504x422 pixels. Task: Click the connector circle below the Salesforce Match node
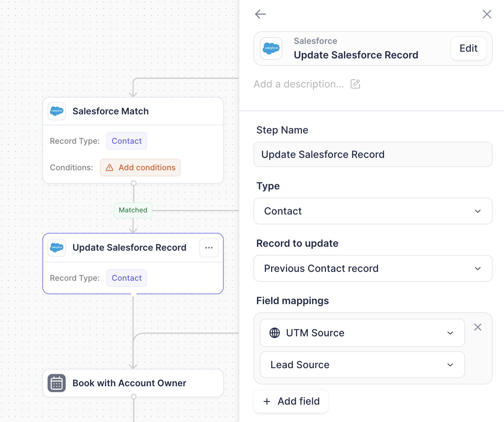[x=133, y=183]
